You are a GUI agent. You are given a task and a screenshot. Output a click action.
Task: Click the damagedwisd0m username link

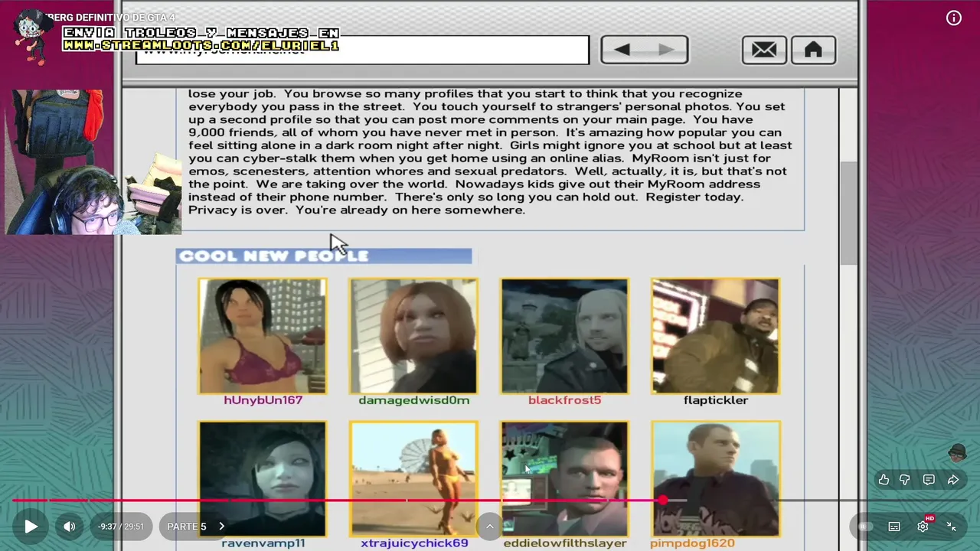click(x=413, y=400)
